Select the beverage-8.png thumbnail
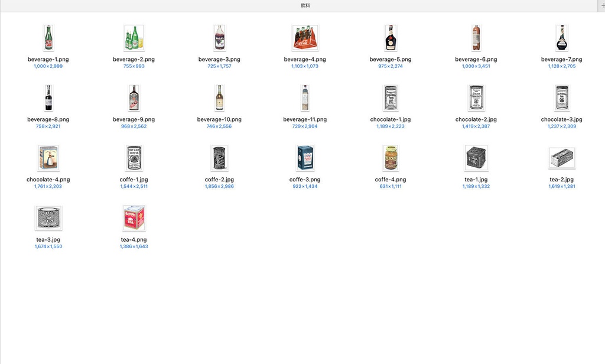Image resolution: width=605 pixels, height=364 pixels. click(48, 98)
